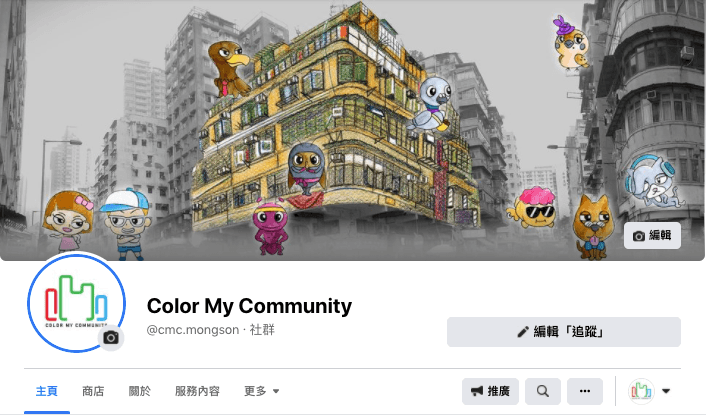Click the @cmc.mongson username link
The image size is (706, 415).
pos(193,330)
